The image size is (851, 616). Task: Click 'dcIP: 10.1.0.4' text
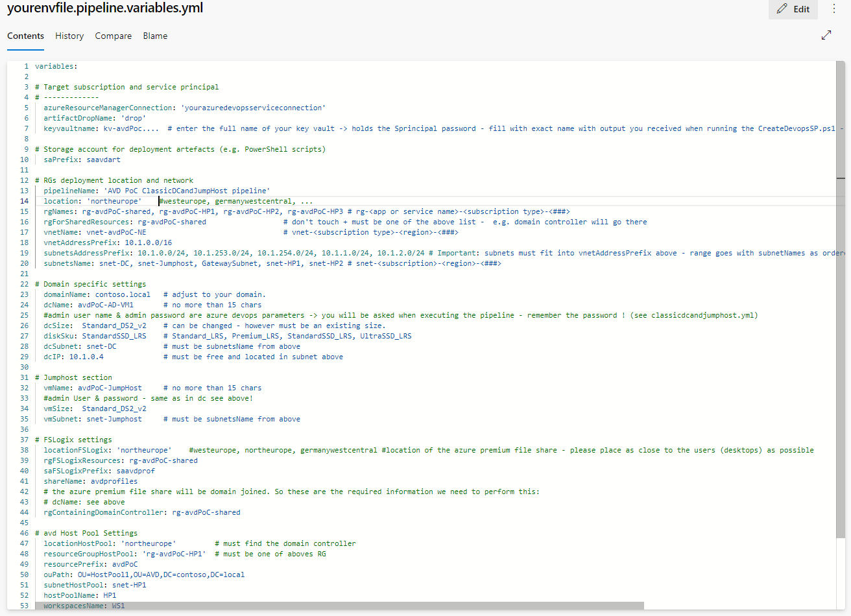point(74,357)
